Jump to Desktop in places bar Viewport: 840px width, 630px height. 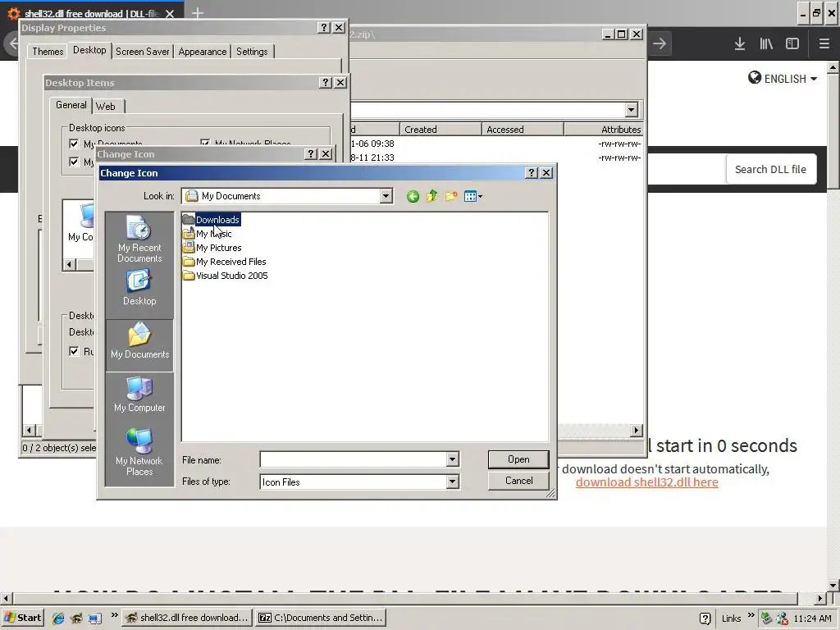pos(139,287)
